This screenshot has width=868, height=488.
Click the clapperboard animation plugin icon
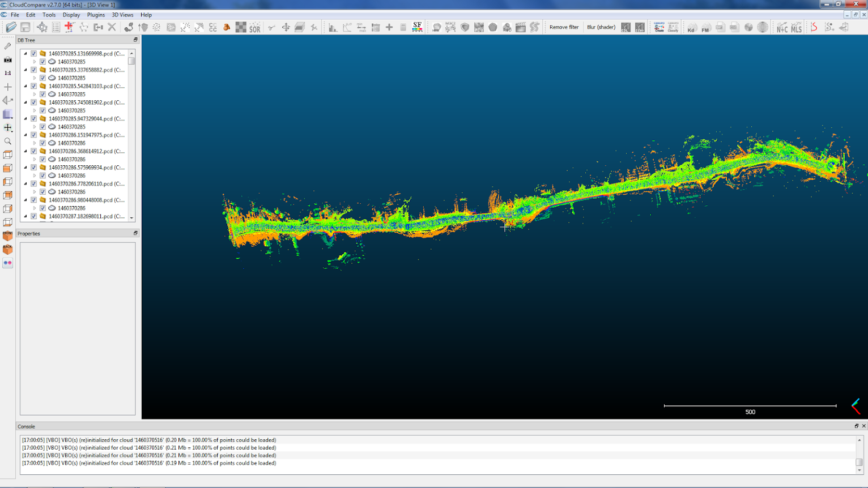click(x=520, y=27)
